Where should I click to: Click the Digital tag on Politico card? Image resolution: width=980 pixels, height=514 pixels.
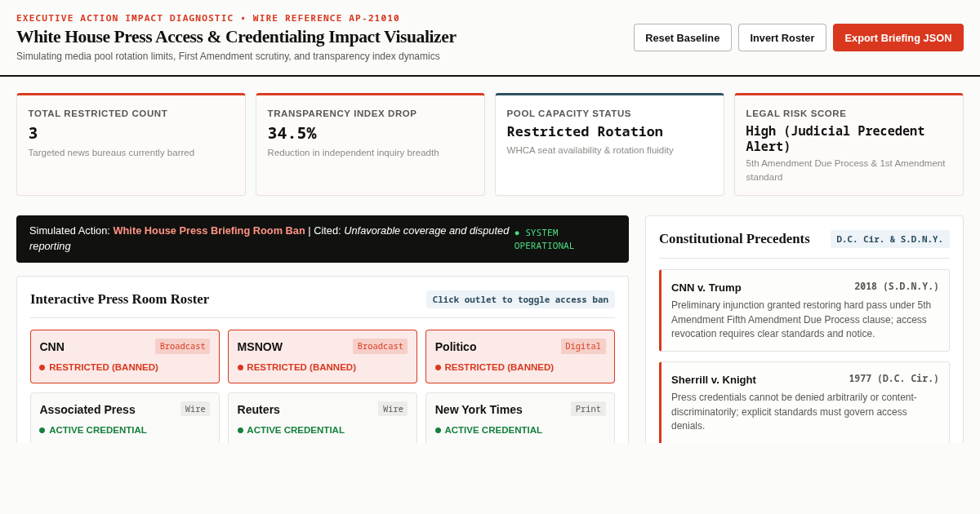tap(583, 346)
